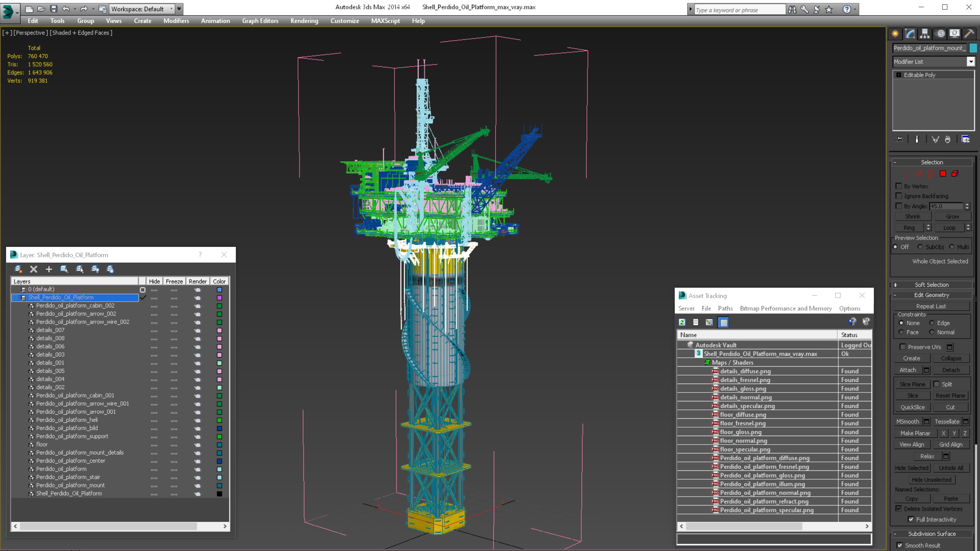Open the Hierarchy command panel tab
This screenshot has height=551, width=980.
pos(925,34)
